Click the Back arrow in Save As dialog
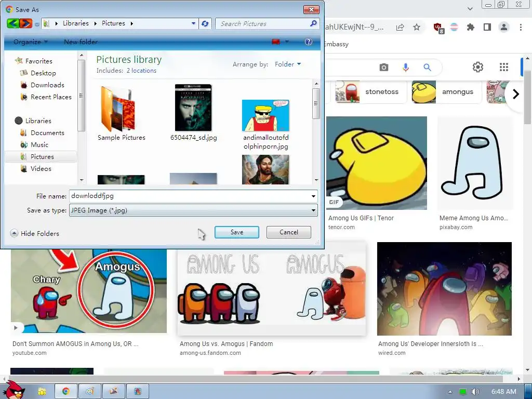The width and height of the screenshot is (532, 399). 13,23
